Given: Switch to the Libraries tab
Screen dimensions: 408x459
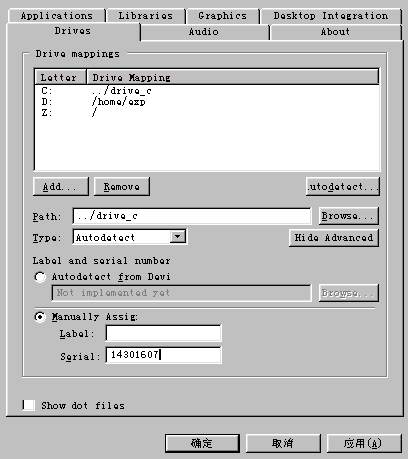Looking at the screenshot, I should coord(145,16).
